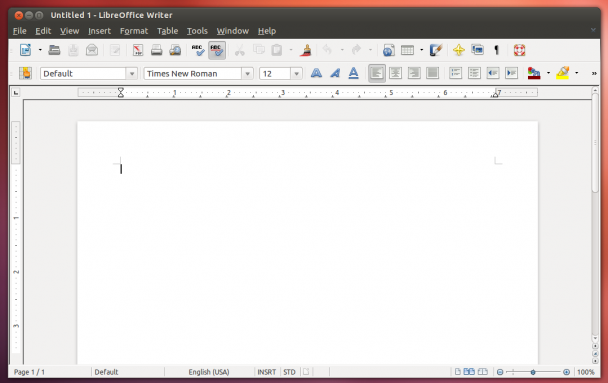
Task: Click the 100% zoom level label
Action: (586, 372)
